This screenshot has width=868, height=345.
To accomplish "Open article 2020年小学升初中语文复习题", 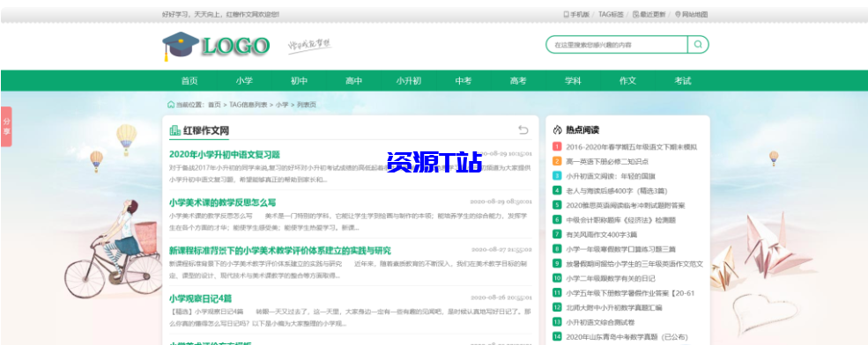I will [224, 154].
